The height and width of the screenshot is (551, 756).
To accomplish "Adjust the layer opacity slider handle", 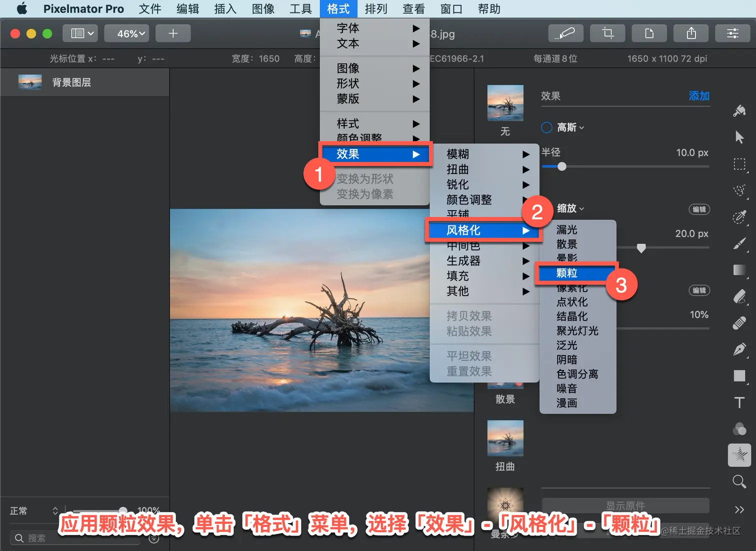I will point(123,510).
